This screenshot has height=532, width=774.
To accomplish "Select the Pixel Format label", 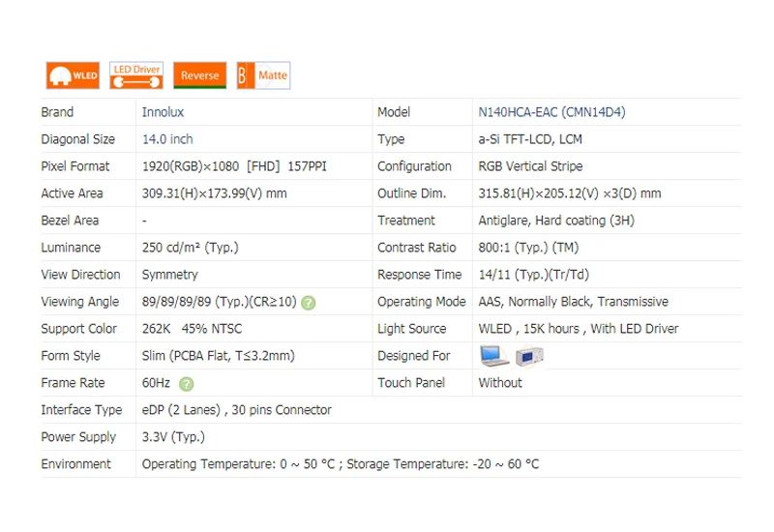I will tap(75, 166).
